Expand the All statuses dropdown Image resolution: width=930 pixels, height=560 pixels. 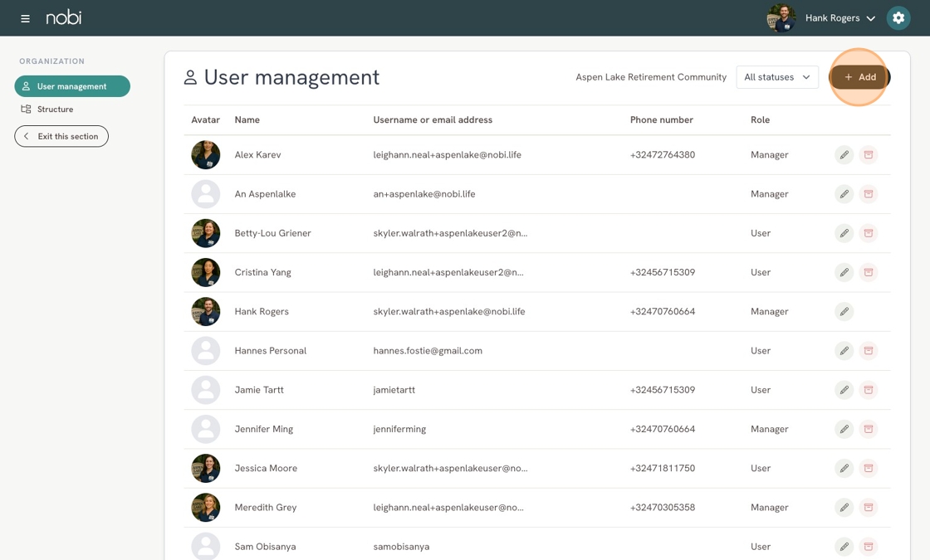[x=777, y=77]
